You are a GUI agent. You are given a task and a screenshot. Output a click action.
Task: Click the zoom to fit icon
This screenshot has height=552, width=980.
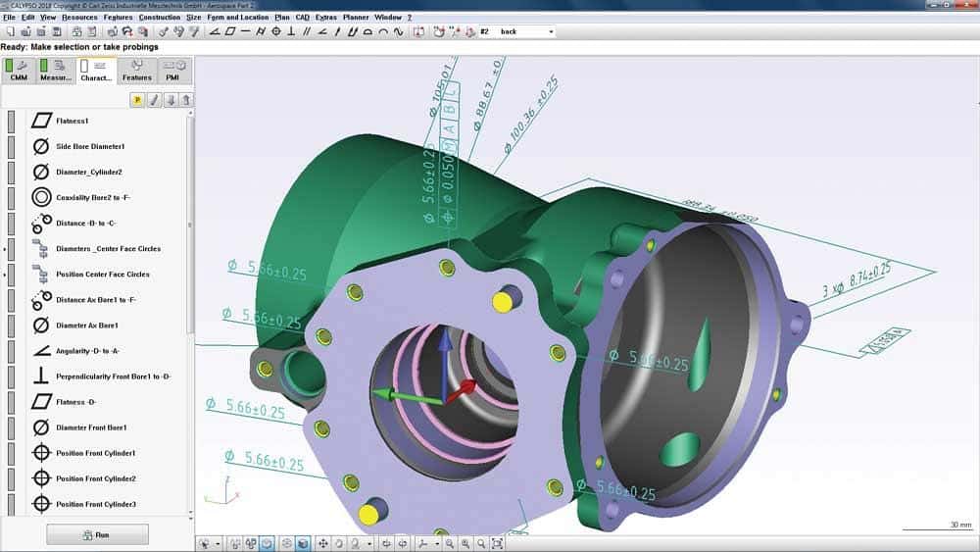click(497, 543)
